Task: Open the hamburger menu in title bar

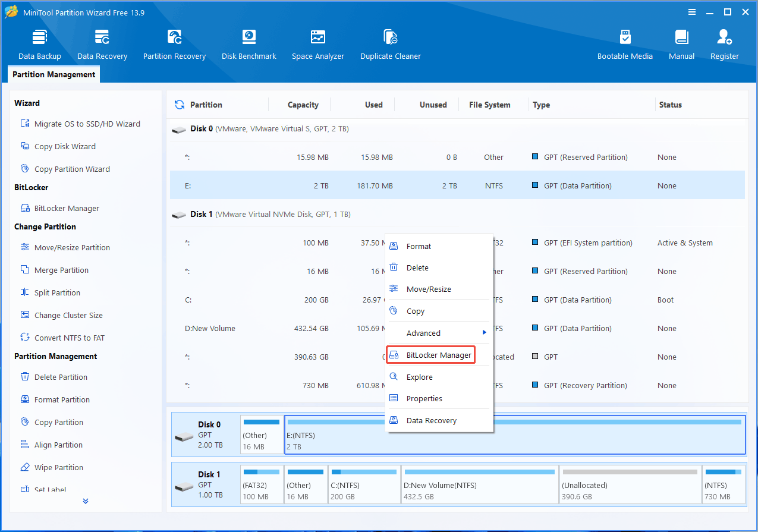Action: 692,12
